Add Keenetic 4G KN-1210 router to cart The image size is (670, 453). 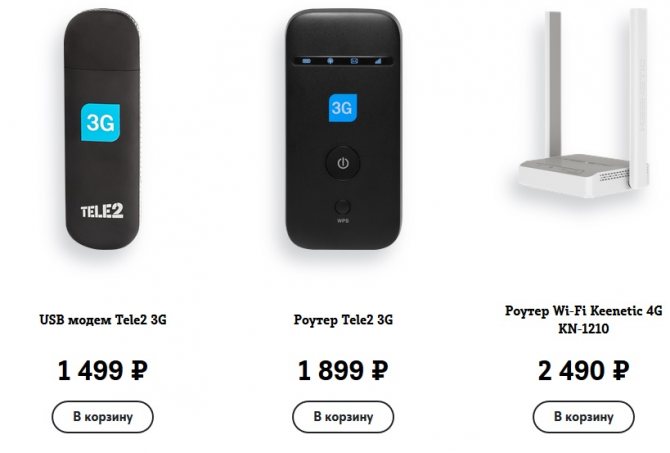584,417
